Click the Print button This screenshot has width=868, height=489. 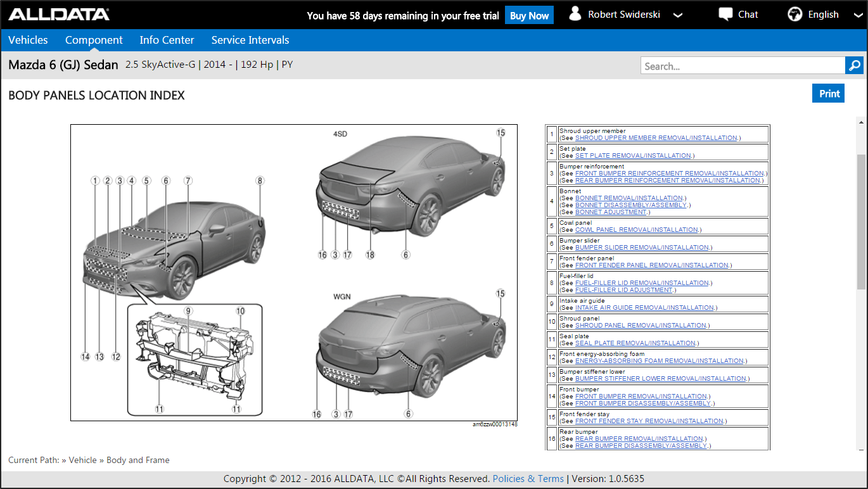click(829, 94)
